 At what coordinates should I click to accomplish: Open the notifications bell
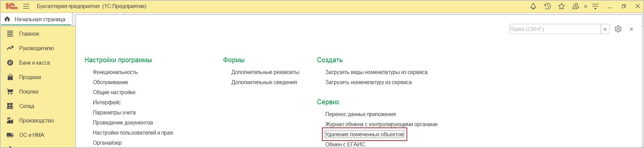(x=533, y=6)
